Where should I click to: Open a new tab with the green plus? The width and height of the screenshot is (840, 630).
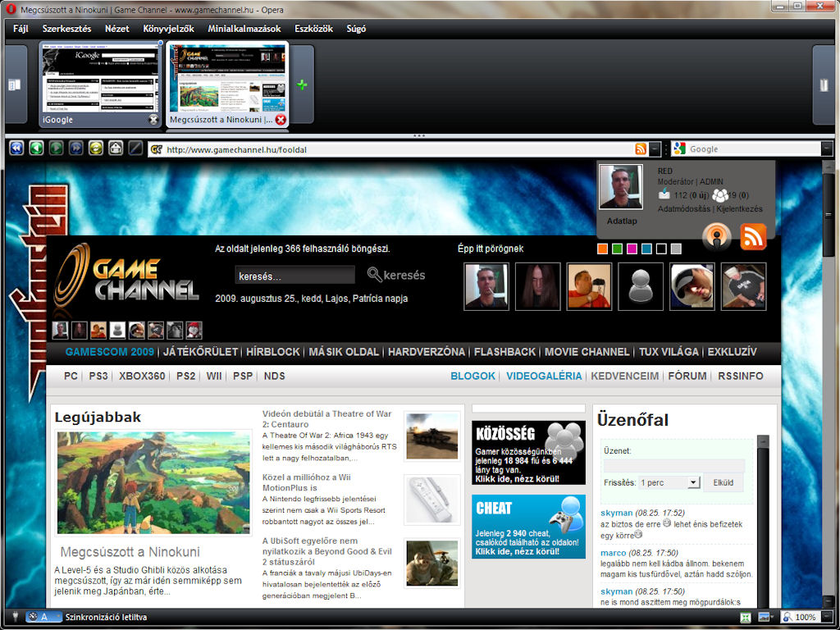click(302, 85)
